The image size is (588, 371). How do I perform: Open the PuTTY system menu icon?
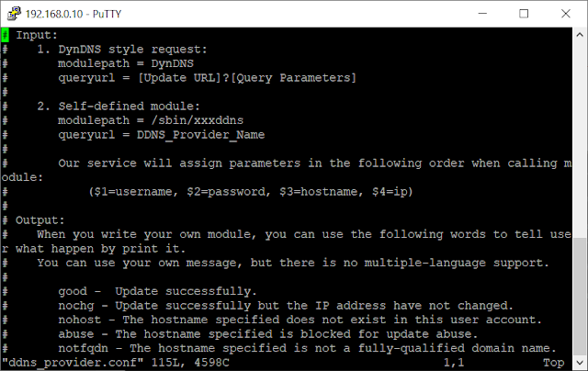[14, 14]
